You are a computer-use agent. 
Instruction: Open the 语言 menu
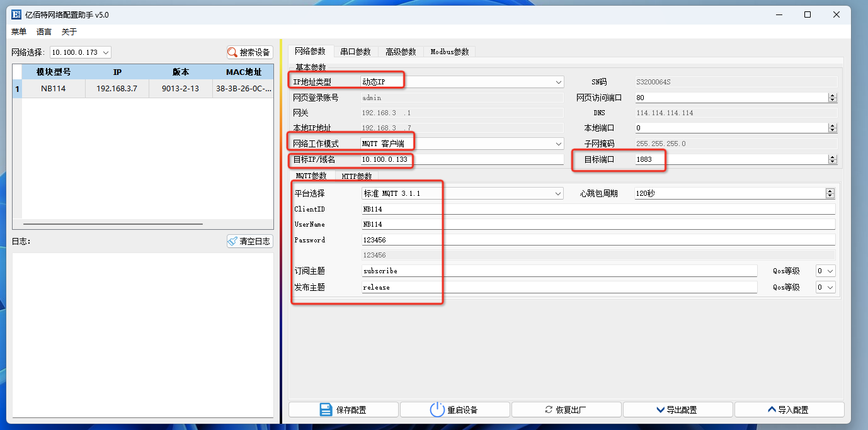[43, 31]
